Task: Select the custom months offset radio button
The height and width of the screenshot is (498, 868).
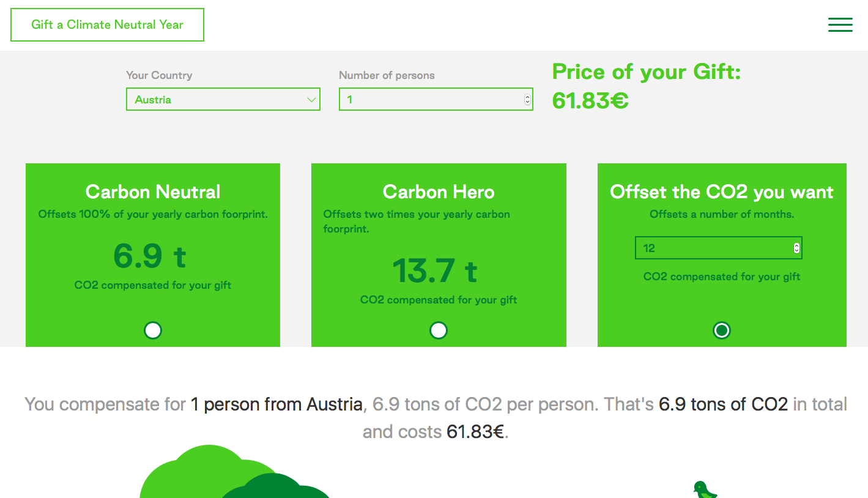Action: (x=722, y=330)
